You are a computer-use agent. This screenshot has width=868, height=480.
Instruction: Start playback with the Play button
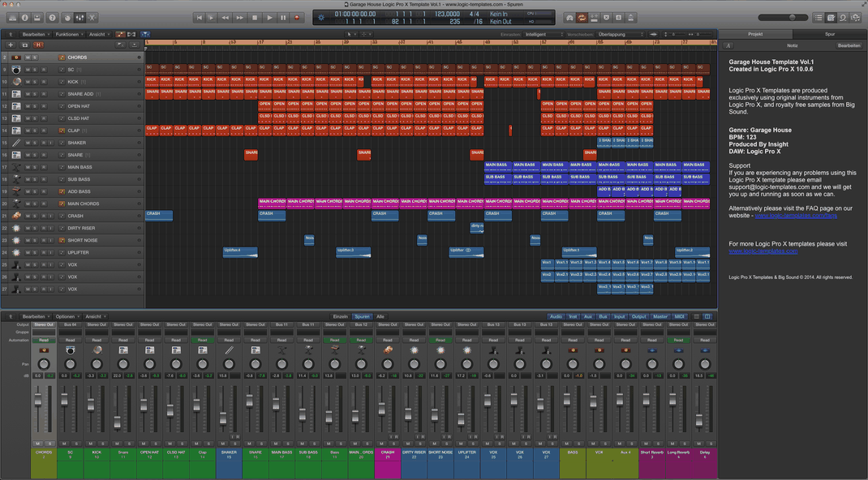tap(269, 18)
